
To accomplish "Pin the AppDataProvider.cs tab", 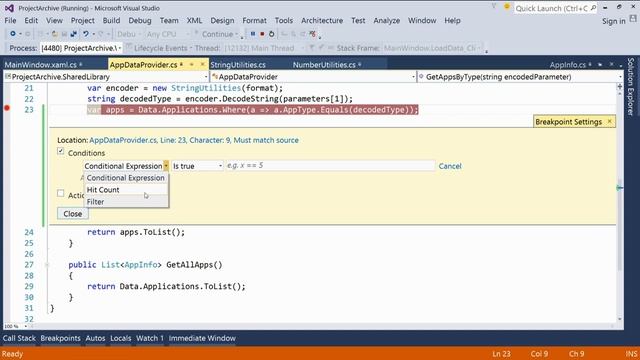I will (191, 64).
